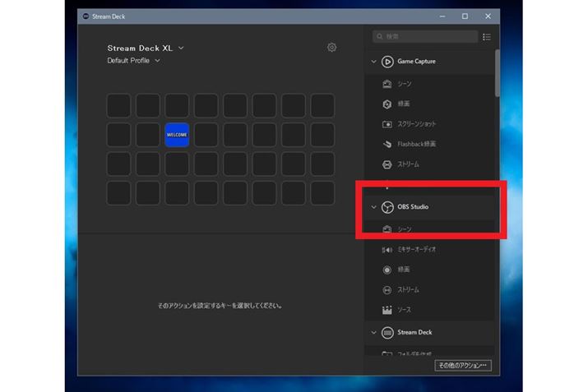Image resolution: width=588 pixels, height=392 pixels.
Task: Collapse the Game Capture category
Action: point(374,62)
